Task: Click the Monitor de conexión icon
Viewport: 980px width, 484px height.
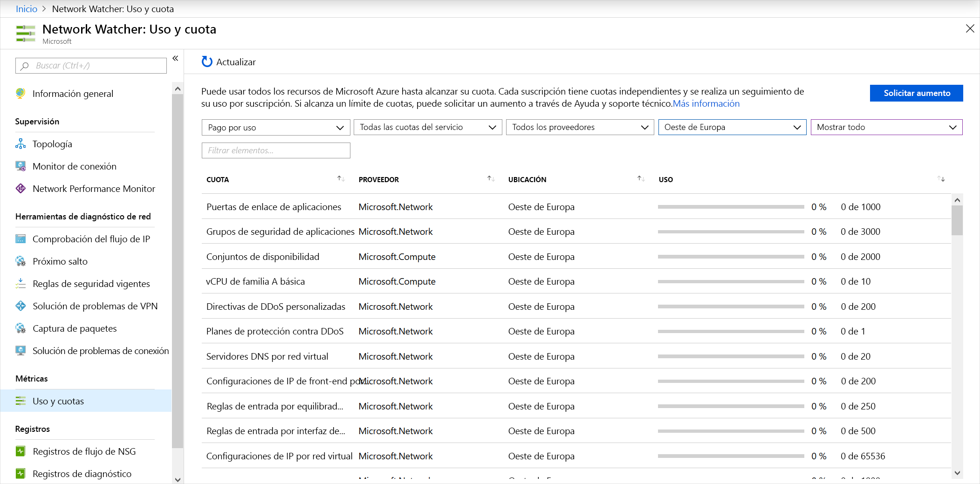Action: click(x=21, y=166)
